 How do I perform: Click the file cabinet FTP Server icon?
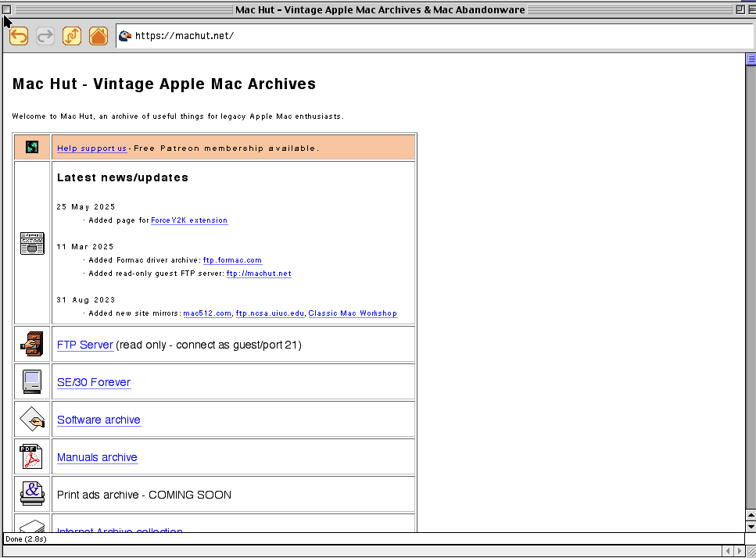click(x=32, y=344)
